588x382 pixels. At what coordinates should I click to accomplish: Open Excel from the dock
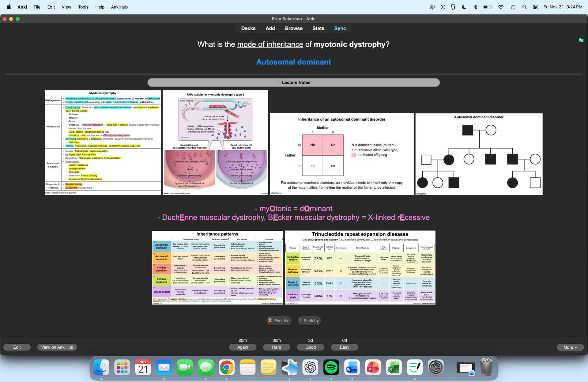(x=394, y=367)
